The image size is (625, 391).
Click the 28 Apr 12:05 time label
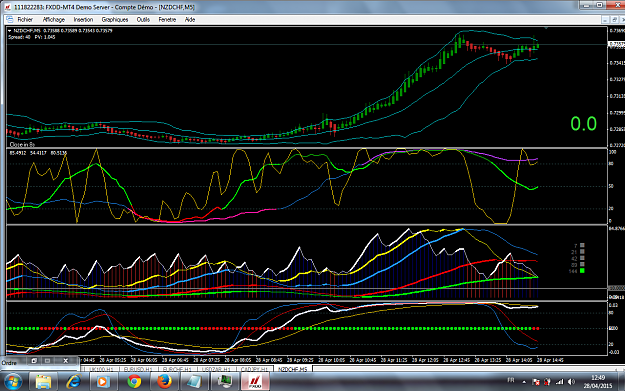(x=425, y=360)
